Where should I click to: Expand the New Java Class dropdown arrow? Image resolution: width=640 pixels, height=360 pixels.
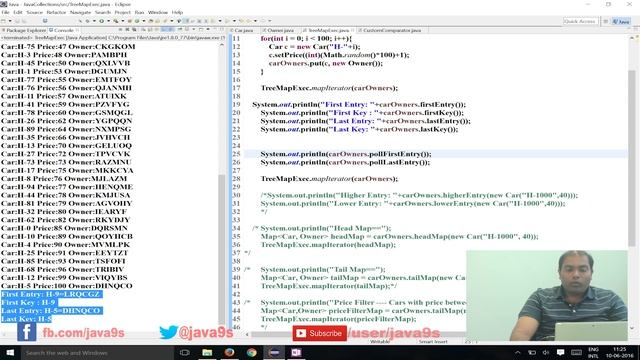click(x=144, y=21)
